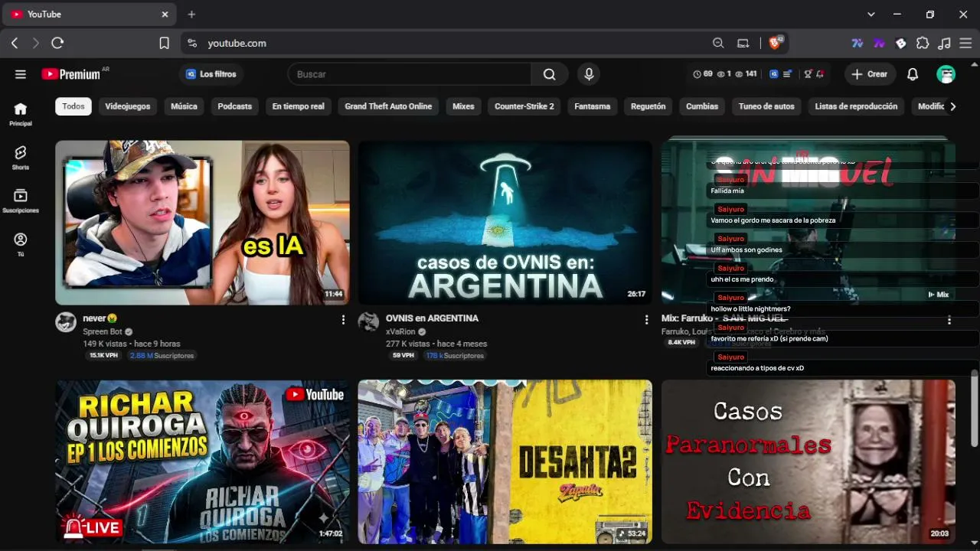Open the Richar Quiroga Ep 1 thumbnail
Viewport: 980px width, 551px height.
click(202, 462)
